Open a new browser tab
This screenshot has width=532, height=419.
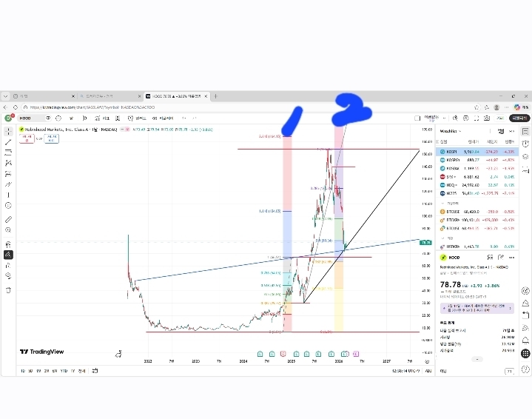coord(215,96)
